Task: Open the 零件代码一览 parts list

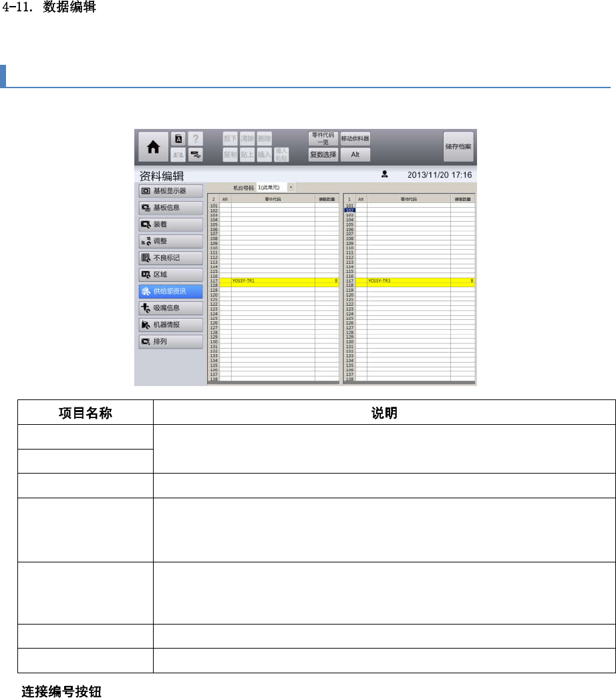Action: 323,138
